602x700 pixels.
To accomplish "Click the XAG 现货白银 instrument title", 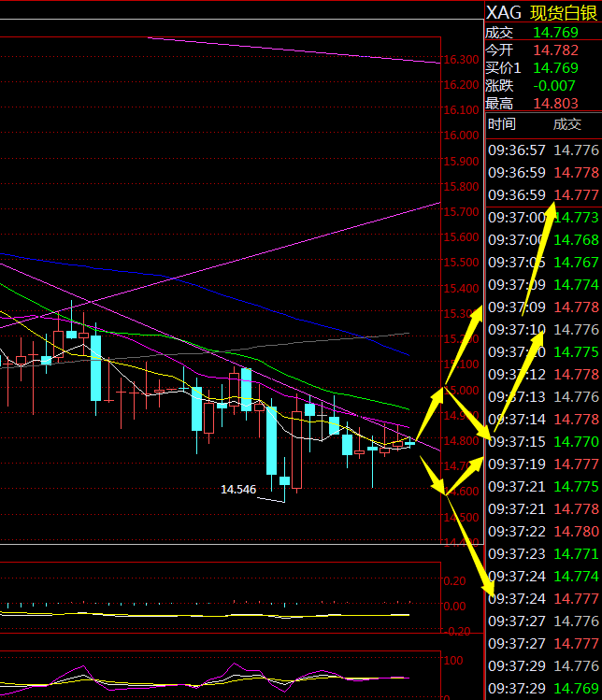I will coord(541,12).
